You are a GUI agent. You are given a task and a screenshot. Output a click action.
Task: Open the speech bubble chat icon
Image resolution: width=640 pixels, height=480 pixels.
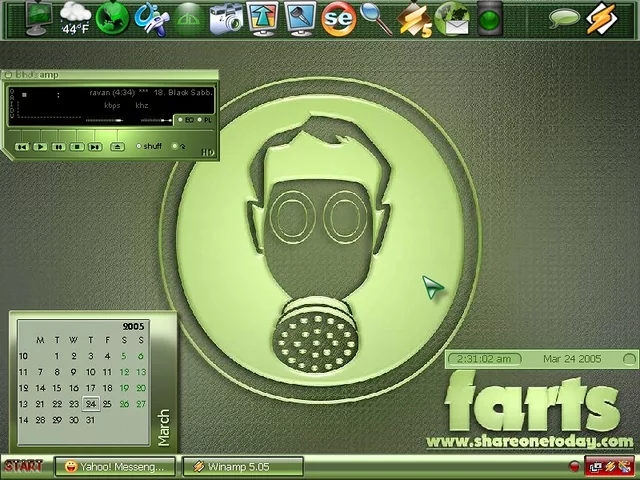click(565, 17)
